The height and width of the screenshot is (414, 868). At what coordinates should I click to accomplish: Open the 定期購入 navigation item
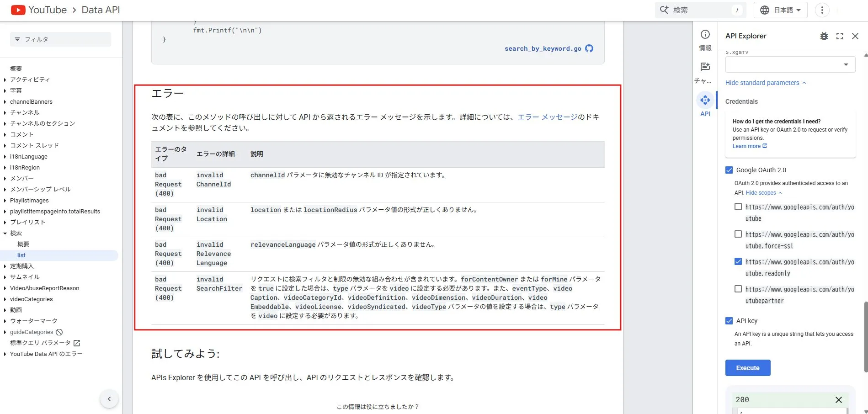22,266
